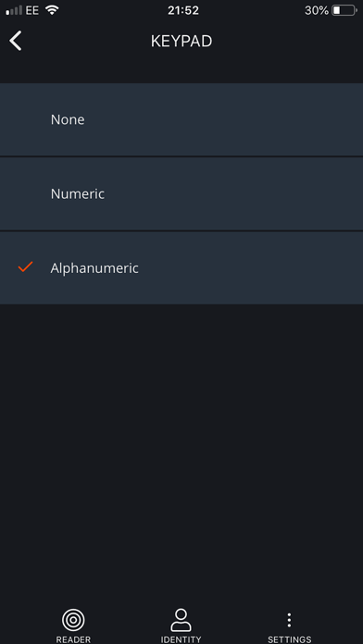Viewport: 363px width, 644px height.
Task: Tap the Wi-Fi status icon
Action: click(52, 10)
